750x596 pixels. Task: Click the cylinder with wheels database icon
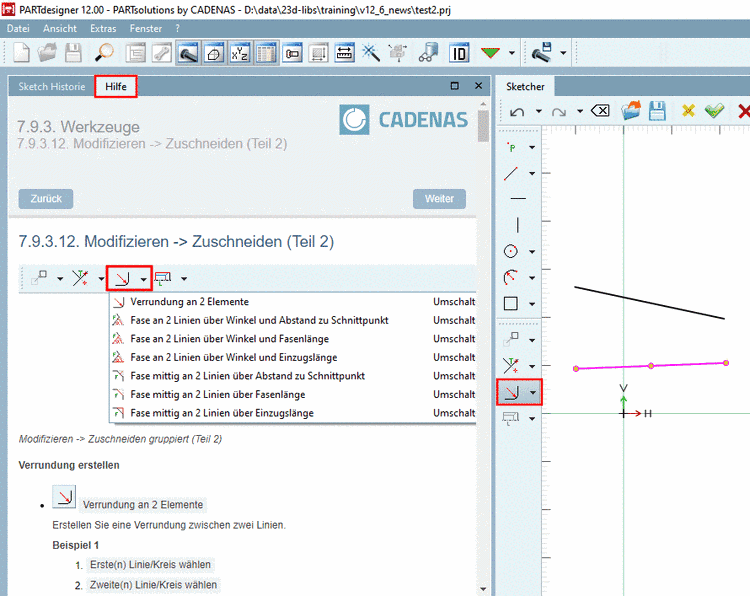429,53
